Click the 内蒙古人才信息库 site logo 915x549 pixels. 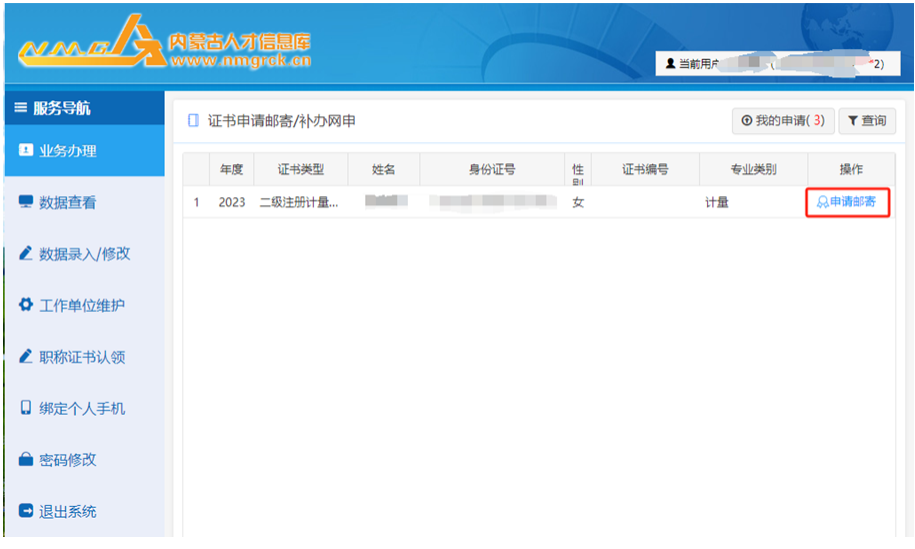point(165,44)
